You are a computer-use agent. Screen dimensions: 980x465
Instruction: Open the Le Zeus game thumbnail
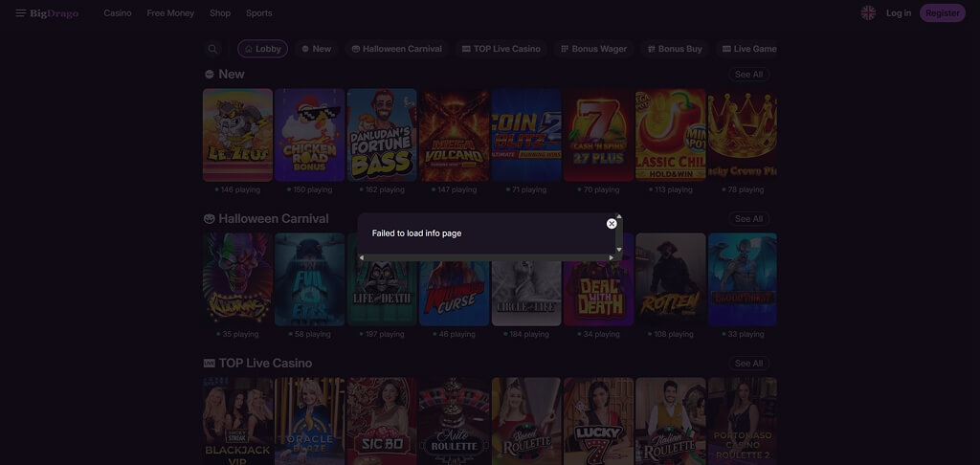(237, 135)
